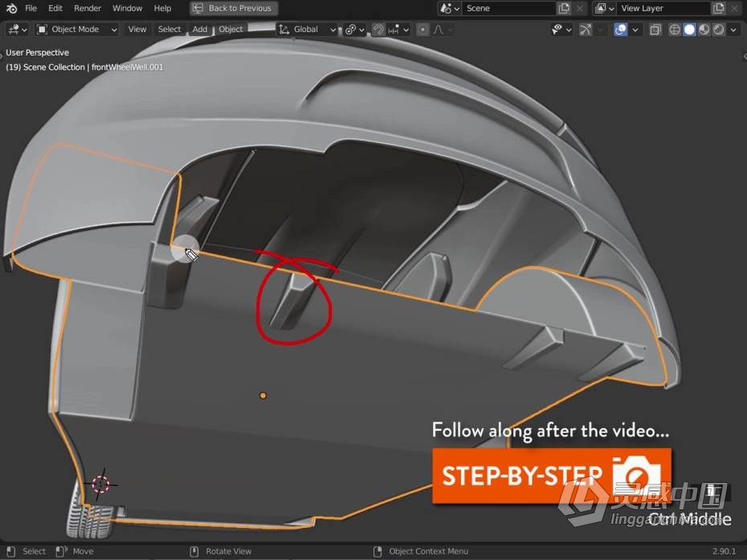Click the Rotate View mouse icon in the status bar
Viewport: 747px width, 560px height.
(194, 551)
